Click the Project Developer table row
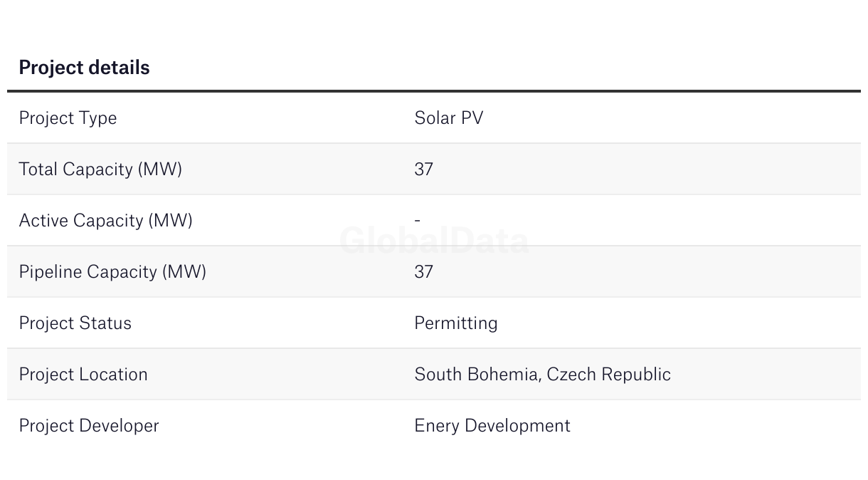The image size is (868, 480). coord(285,426)
